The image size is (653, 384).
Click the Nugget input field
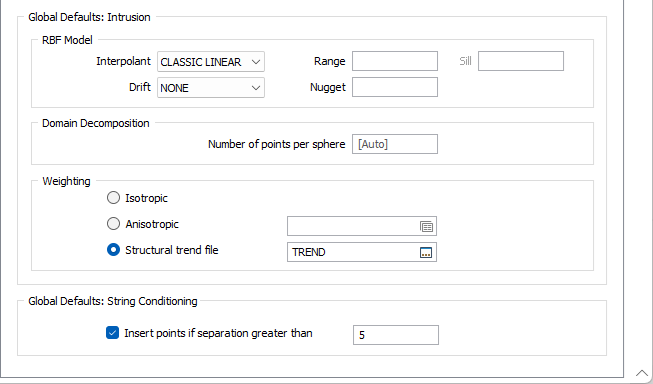(395, 87)
